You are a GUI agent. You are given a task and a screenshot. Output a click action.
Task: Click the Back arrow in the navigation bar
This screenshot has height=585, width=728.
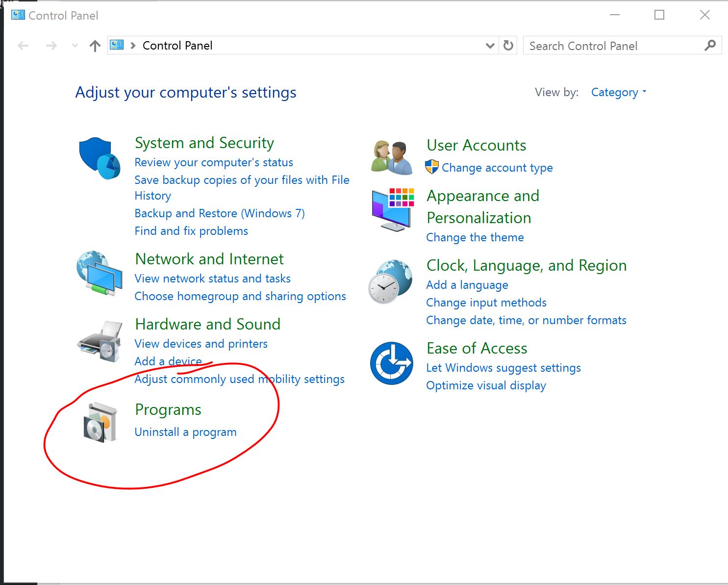pos(23,46)
